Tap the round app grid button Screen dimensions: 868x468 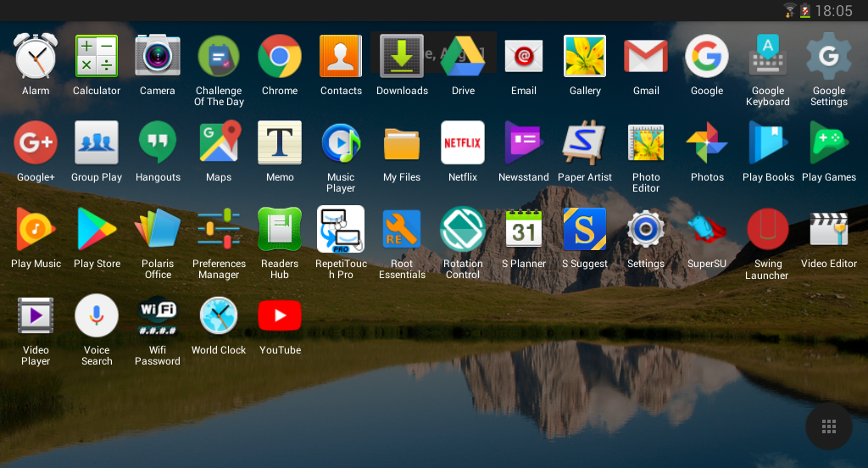(829, 426)
